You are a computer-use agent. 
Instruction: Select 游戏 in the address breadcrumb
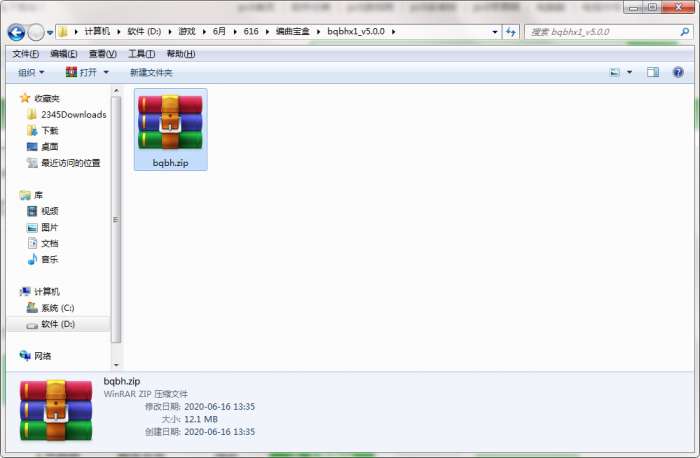(x=187, y=32)
